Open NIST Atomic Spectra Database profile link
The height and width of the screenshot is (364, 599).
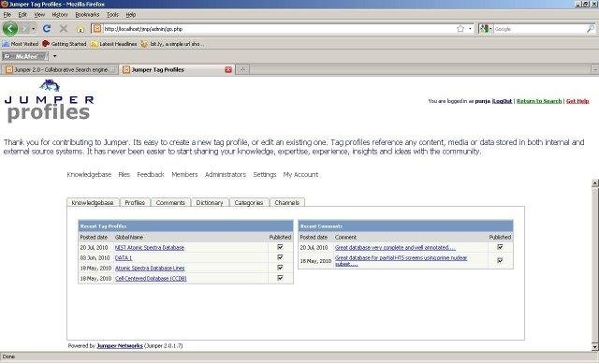click(x=150, y=248)
